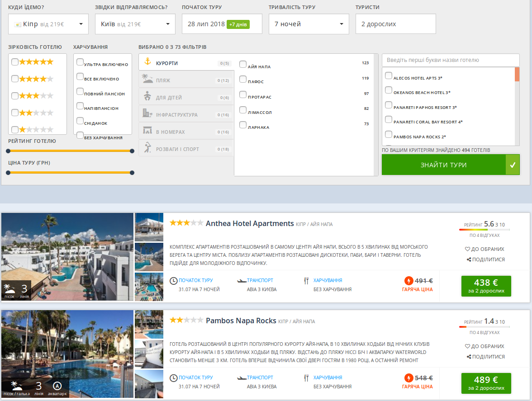The width and height of the screenshot is (532, 401).
Task: Open the 7 ночей tour duration dropdown
Action: point(309,24)
